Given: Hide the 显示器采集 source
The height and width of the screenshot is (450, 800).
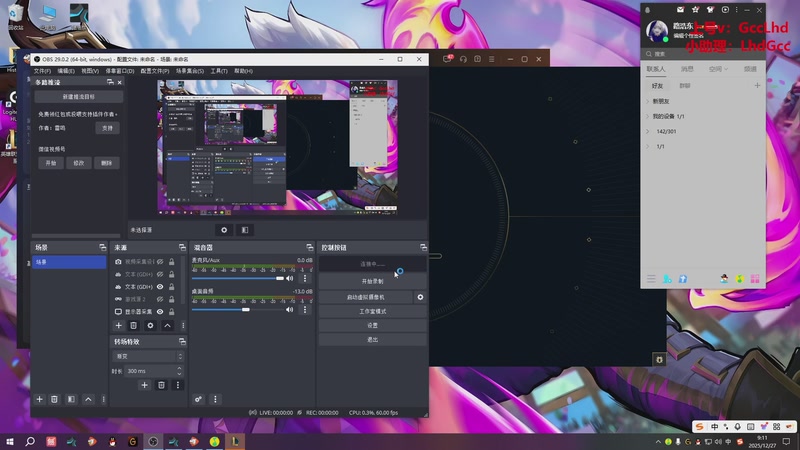Looking at the screenshot, I should (x=160, y=312).
